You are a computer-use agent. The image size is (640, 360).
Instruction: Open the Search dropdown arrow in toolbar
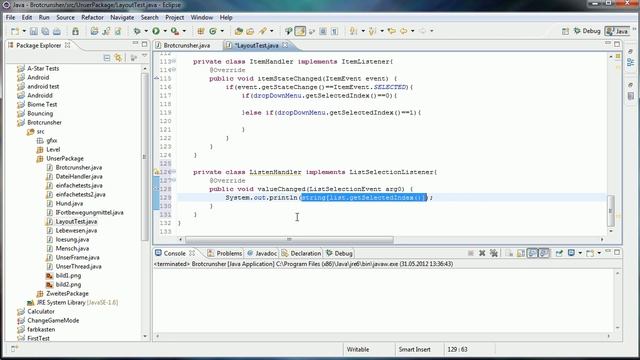pos(271,31)
